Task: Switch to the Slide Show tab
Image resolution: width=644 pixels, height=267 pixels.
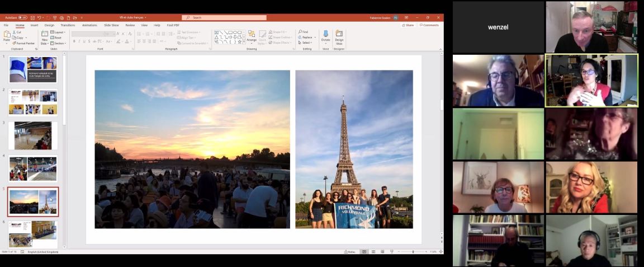Action: (x=111, y=25)
